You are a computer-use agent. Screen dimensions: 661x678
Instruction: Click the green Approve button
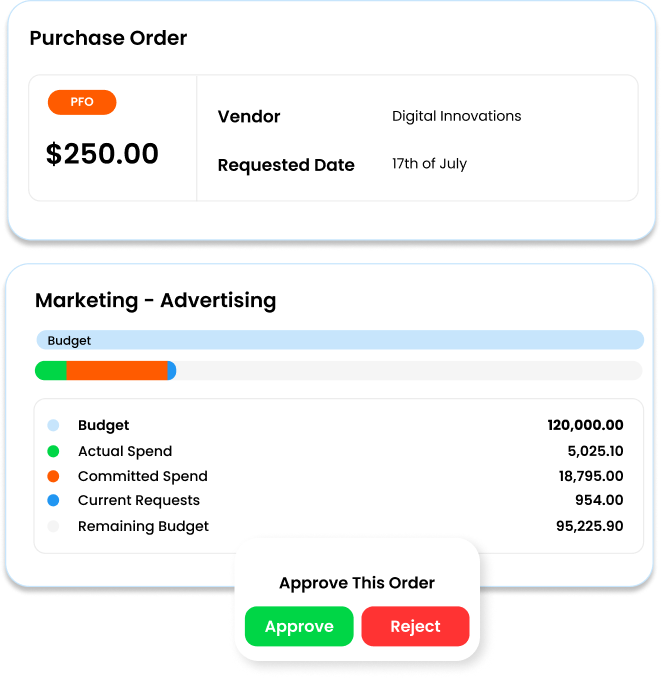(299, 626)
